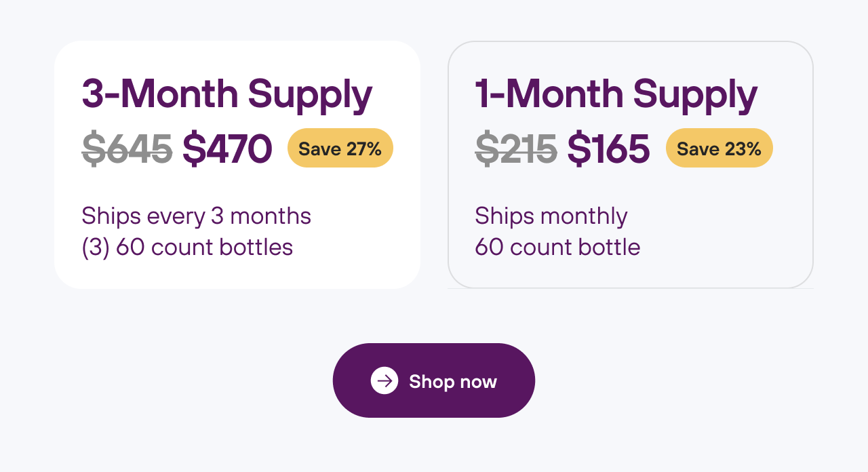Click the $165 discounted price

(608, 149)
